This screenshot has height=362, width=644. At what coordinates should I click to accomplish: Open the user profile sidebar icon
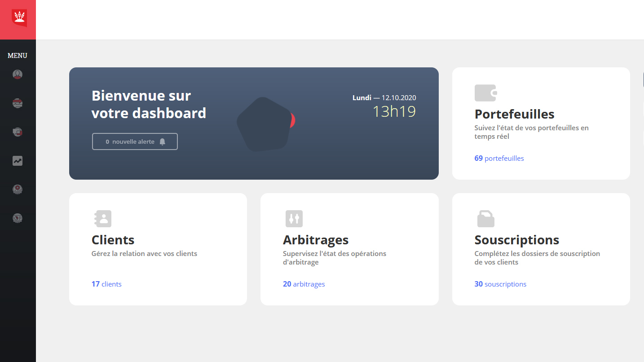click(x=18, y=75)
